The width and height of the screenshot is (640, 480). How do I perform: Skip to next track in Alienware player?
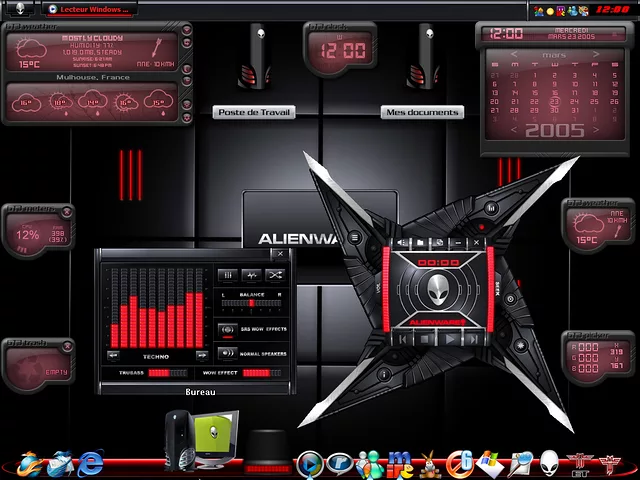pyautogui.click(x=473, y=339)
